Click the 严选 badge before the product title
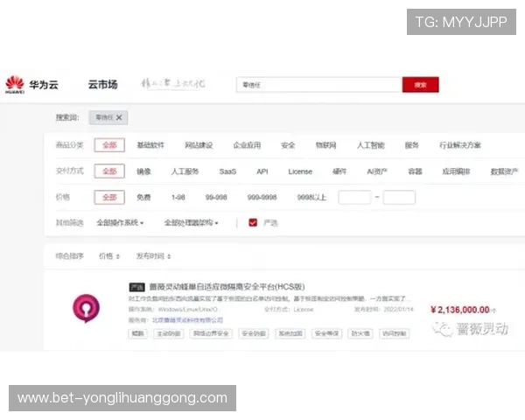This screenshot has height=420, width=525. tap(137, 287)
